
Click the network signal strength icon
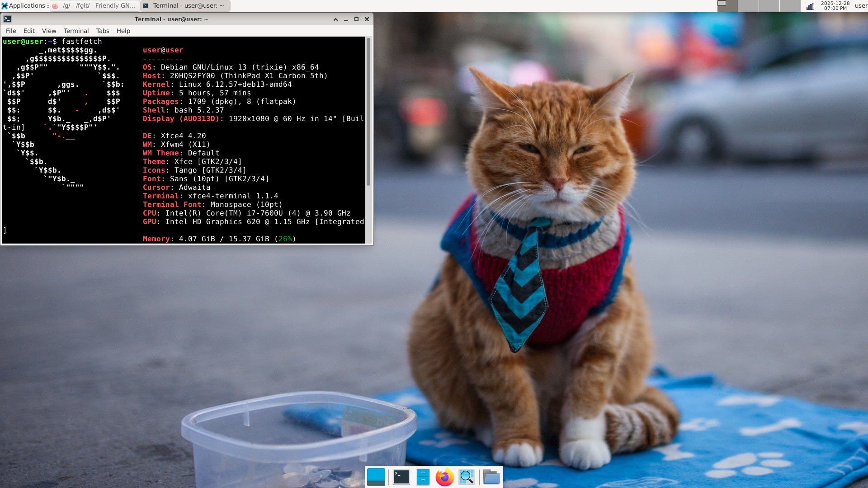(810, 6)
